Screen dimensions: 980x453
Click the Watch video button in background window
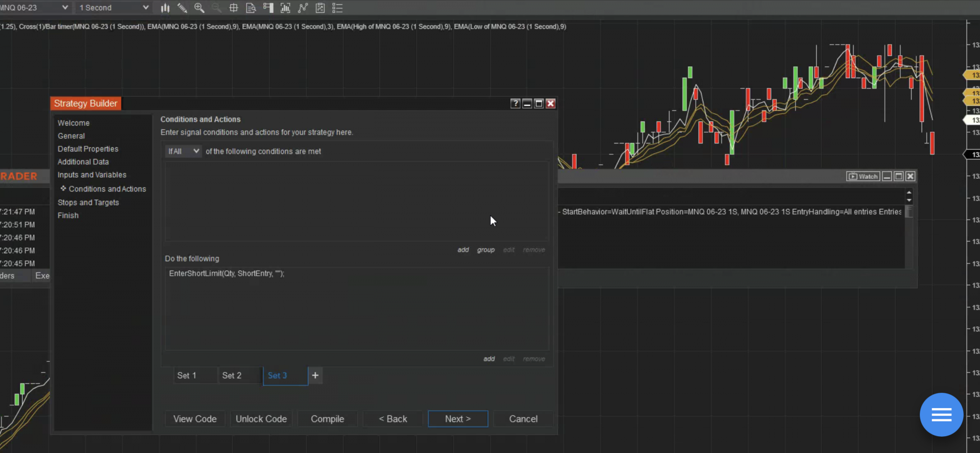point(863,176)
